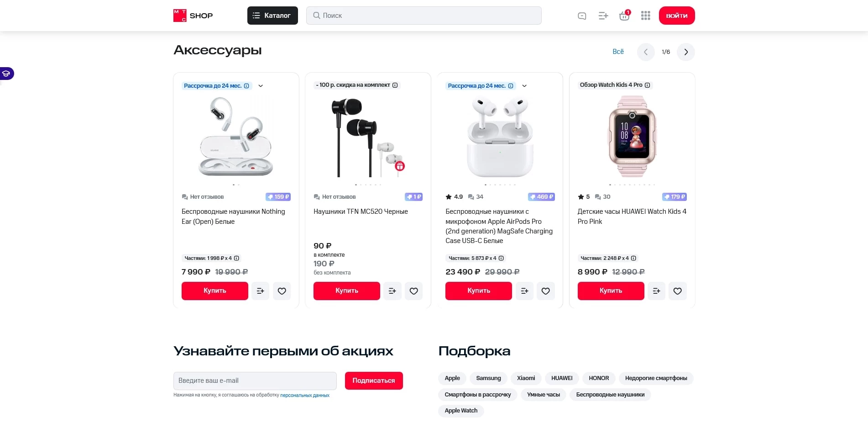Open персональных данных link
868x423 pixels.
click(304, 395)
